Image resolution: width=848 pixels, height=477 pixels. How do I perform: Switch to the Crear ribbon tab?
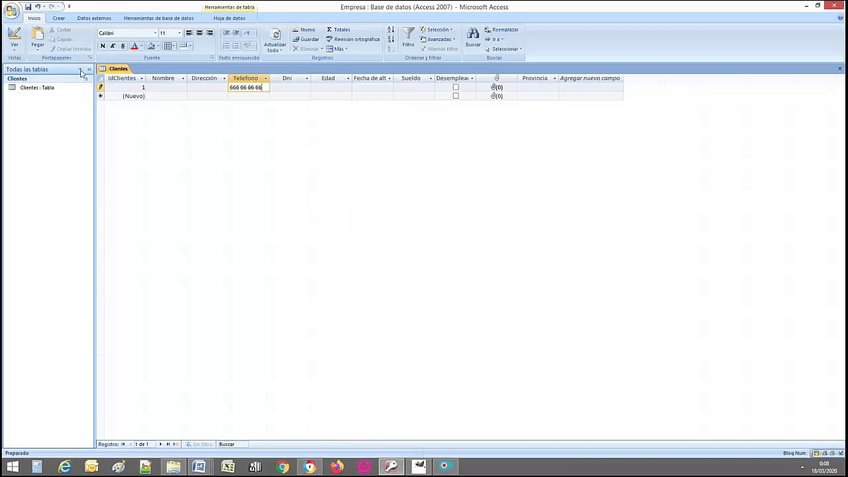click(x=58, y=18)
